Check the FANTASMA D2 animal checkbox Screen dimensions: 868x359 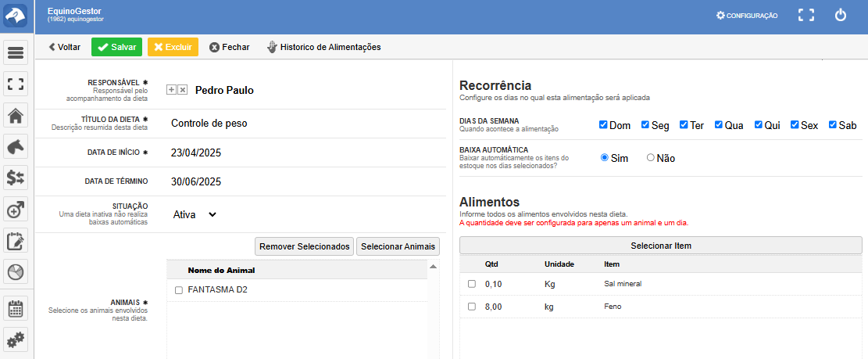tap(179, 290)
